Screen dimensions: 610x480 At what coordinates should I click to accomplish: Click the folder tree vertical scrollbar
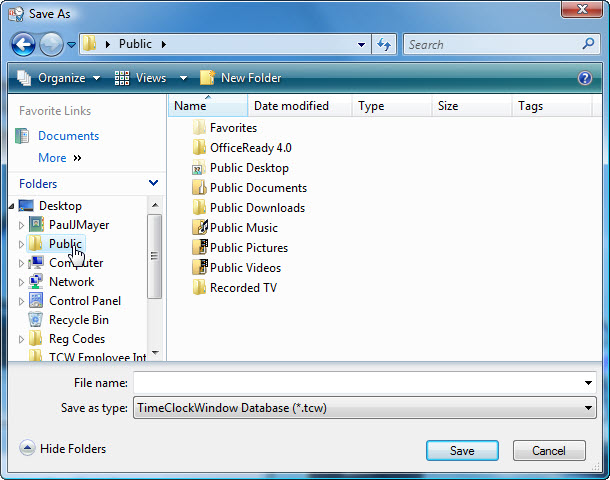click(x=154, y=256)
